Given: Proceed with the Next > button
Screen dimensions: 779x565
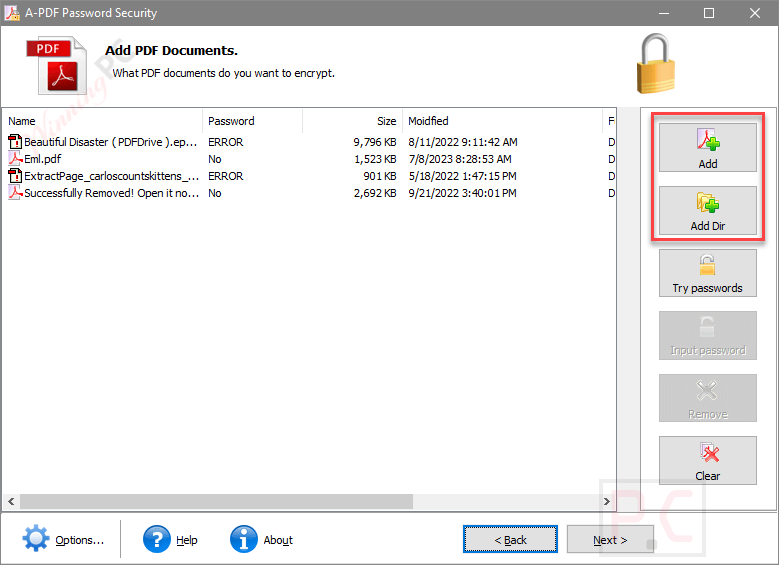Looking at the screenshot, I should [x=610, y=540].
